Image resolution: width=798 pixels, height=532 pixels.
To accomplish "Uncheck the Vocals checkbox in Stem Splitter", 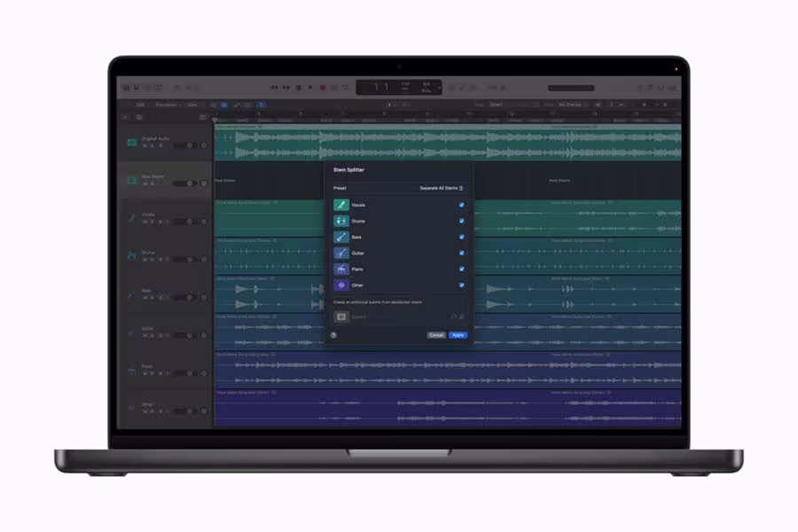I will (461, 205).
